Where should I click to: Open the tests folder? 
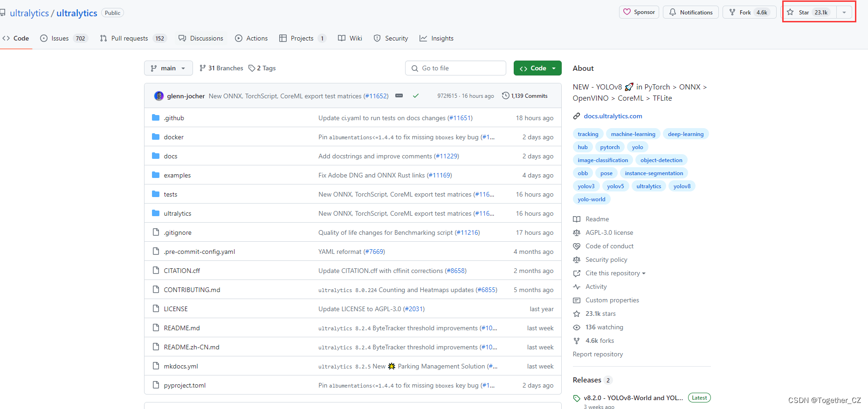[171, 194]
